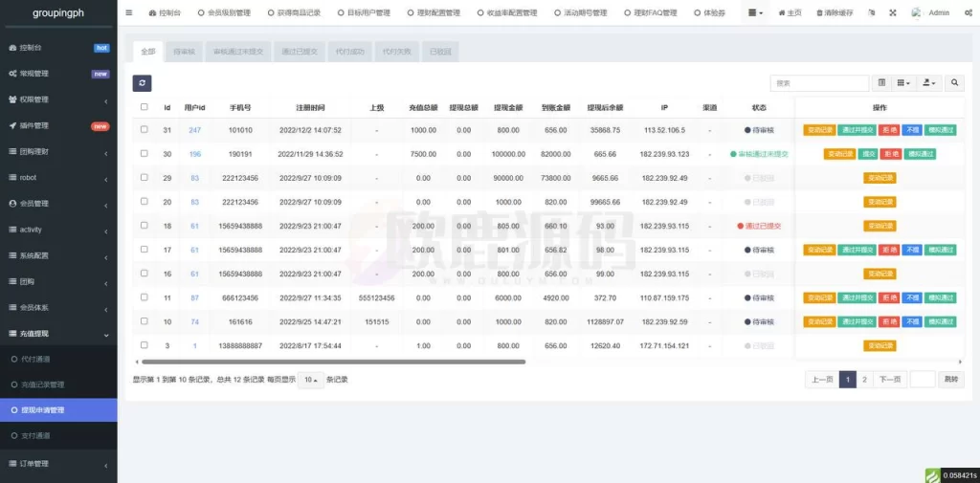The height and width of the screenshot is (483, 980).
Task: Check the row with Id 17
Action: click(145, 249)
